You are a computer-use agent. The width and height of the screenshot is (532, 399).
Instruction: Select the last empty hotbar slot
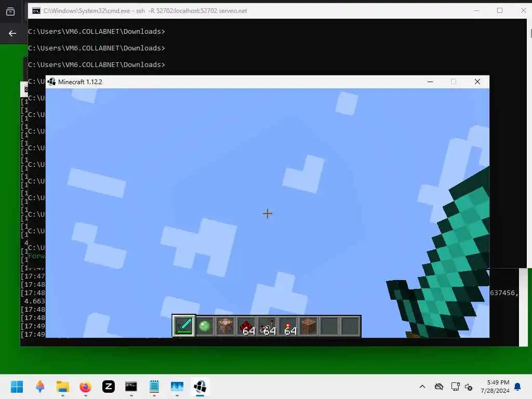(351, 326)
